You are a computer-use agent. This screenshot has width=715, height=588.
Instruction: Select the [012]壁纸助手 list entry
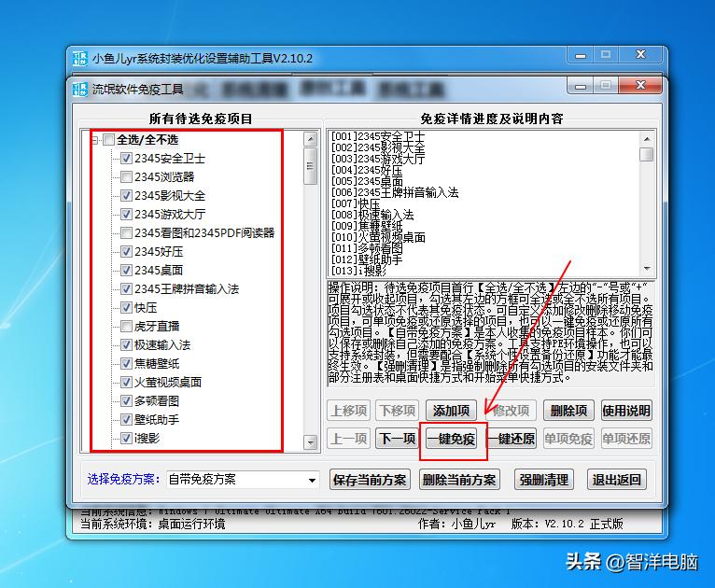[x=367, y=259]
